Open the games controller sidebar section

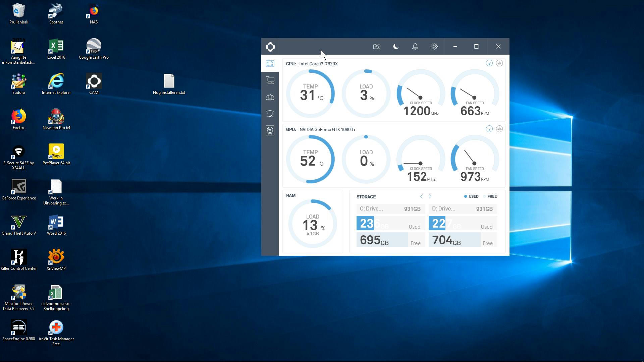click(x=270, y=97)
